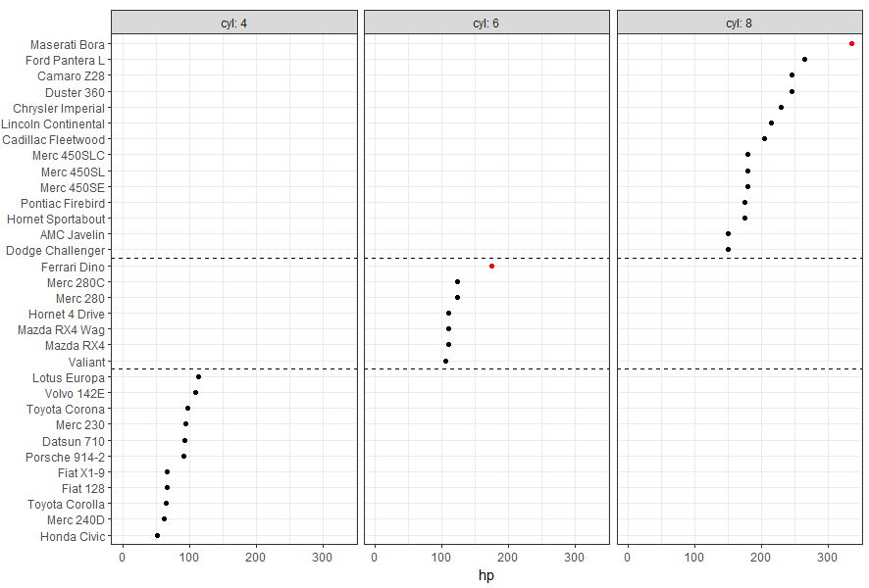Viewport: 869px width, 588px height.
Task: Click the 'Merc 450SL' axis label
Action: coord(73,171)
